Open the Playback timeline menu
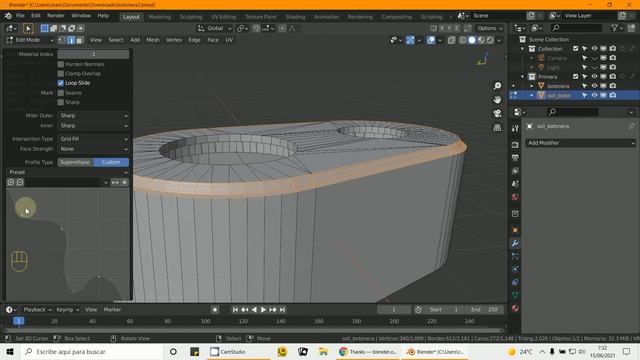Screen dimensions: 640x360 pos(38,310)
